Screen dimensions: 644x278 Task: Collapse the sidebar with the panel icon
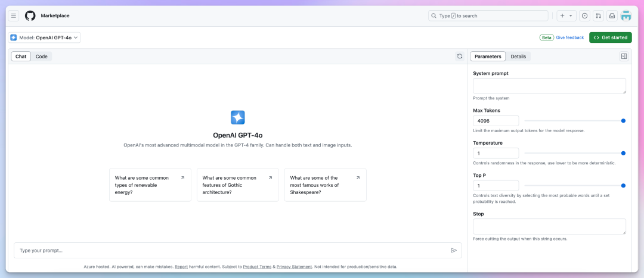click(624, 57)
